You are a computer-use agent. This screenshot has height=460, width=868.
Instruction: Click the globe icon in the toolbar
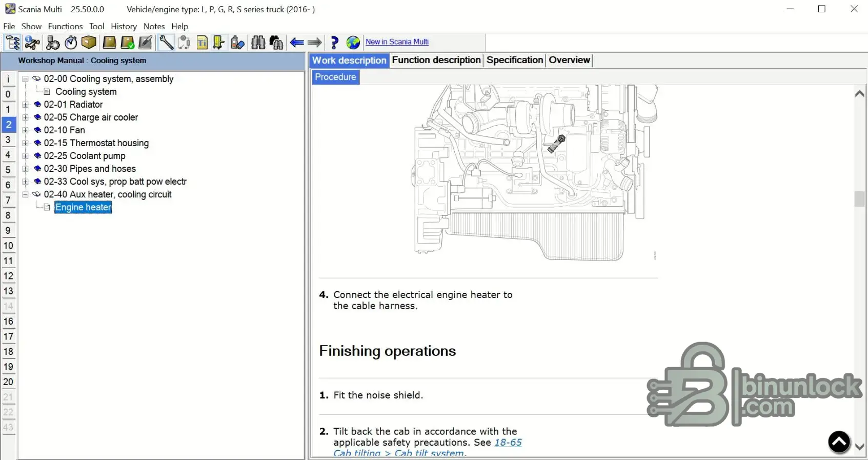353,43
